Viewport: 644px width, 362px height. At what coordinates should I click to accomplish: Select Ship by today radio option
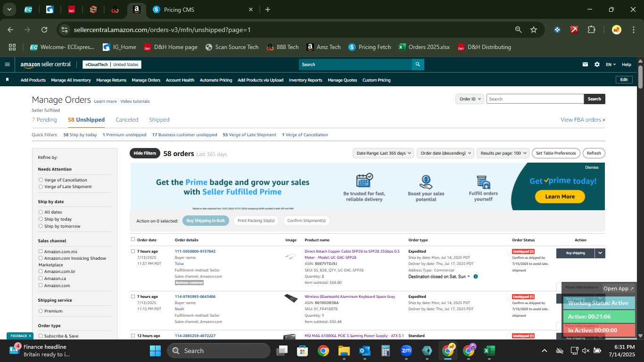pos(41,219)
